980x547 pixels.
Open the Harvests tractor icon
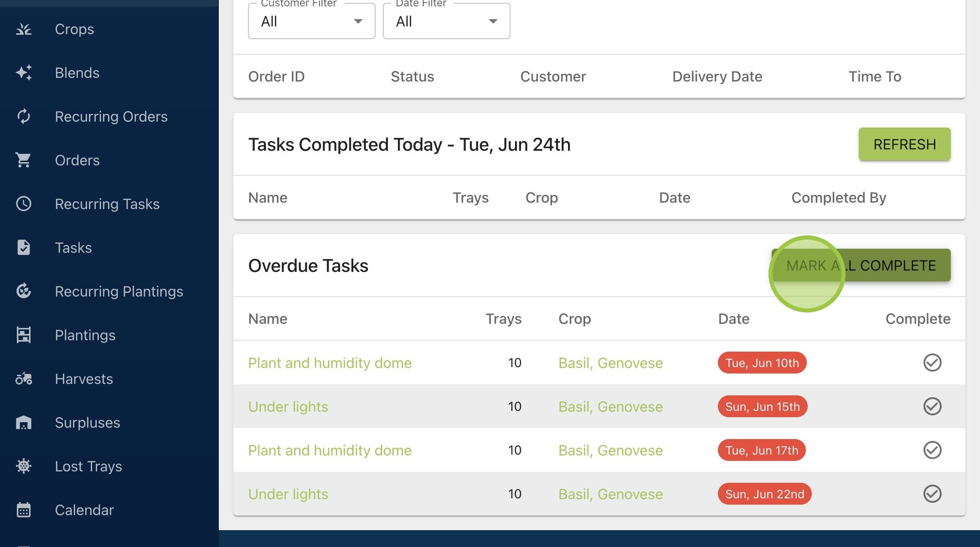(x=24, y=378)
